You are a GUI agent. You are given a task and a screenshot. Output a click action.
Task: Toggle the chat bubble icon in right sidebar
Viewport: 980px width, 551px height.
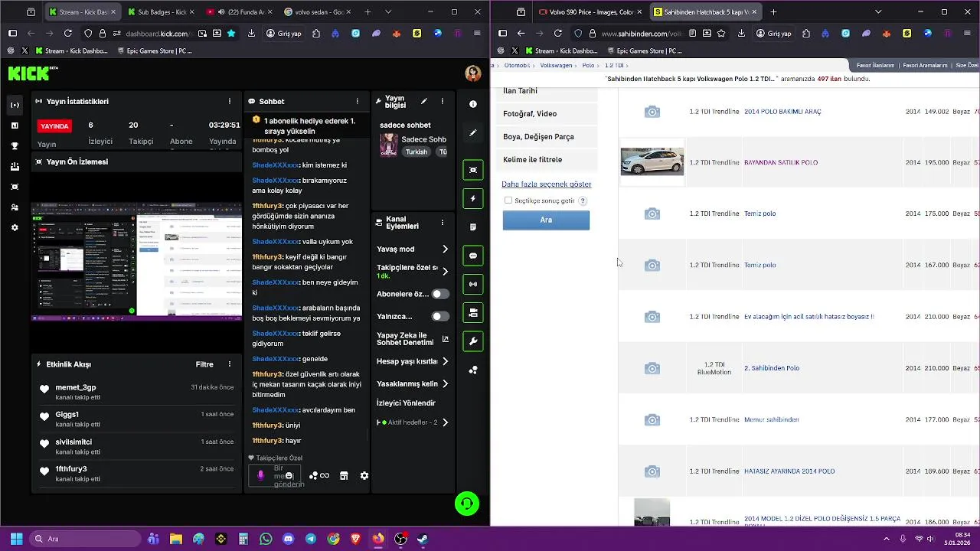(x=473, y=256)
